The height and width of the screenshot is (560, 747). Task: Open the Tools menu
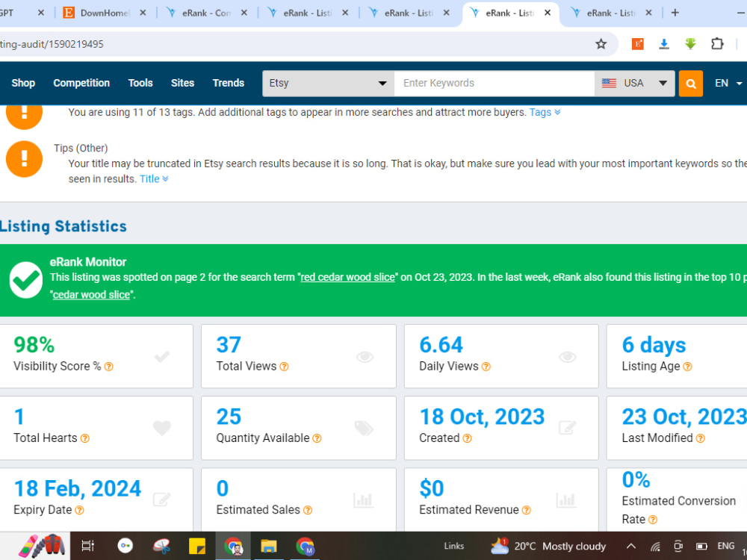coord(140,83)
